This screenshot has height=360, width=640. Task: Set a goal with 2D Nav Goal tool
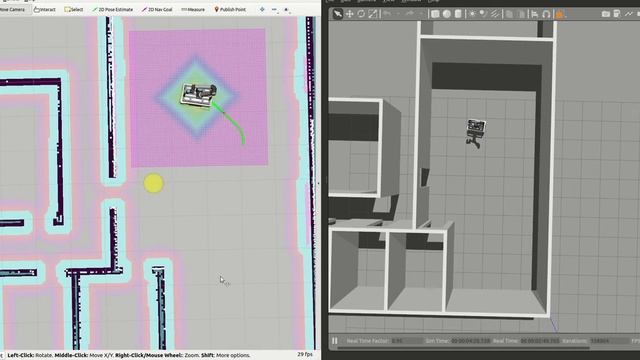coord(157,9)
